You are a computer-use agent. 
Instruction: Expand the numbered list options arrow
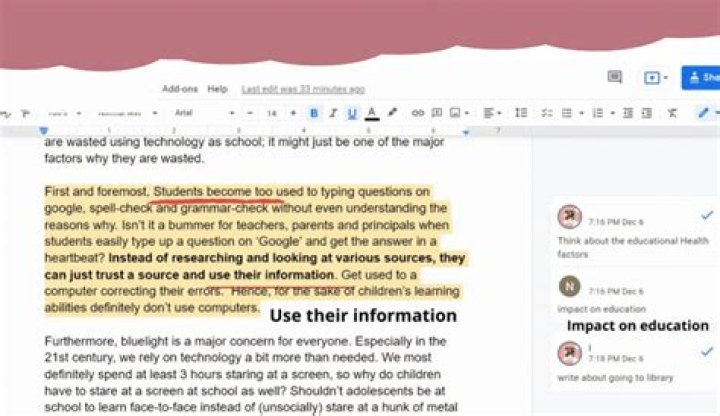(x=613, y=113)
